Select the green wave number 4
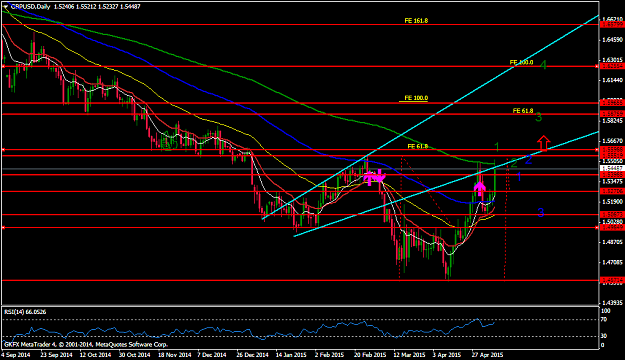625x360 pixels. coord(543,65)
